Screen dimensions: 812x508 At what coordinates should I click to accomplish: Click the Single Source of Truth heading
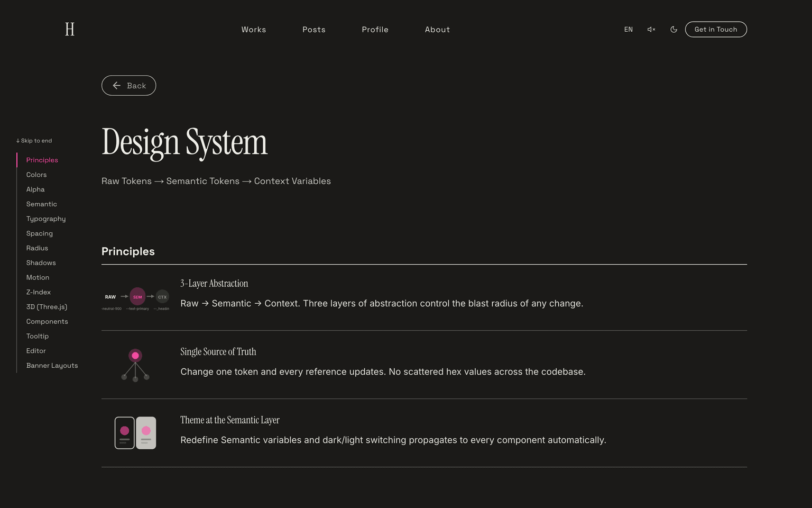click(218, 352)
